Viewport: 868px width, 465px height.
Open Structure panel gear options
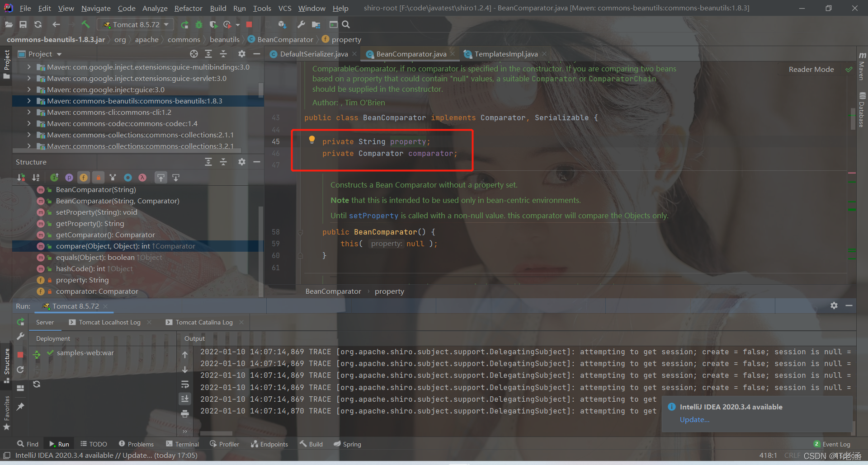[x=242, y=162]
